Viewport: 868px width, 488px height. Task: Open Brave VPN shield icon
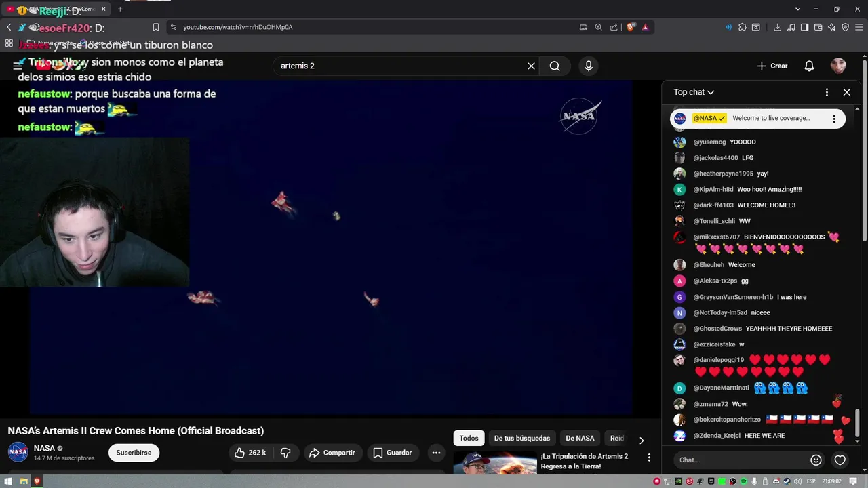846,27
